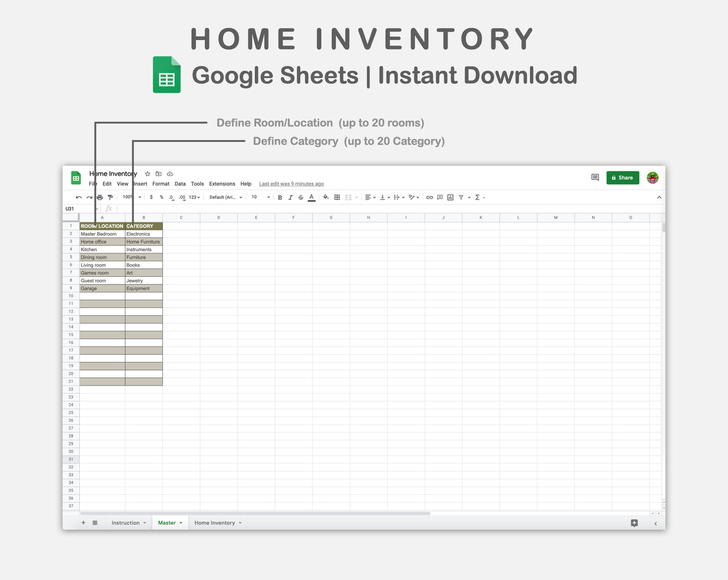Insert a link using the toolbar icon
728x580 pixels.
click(429, 197)
